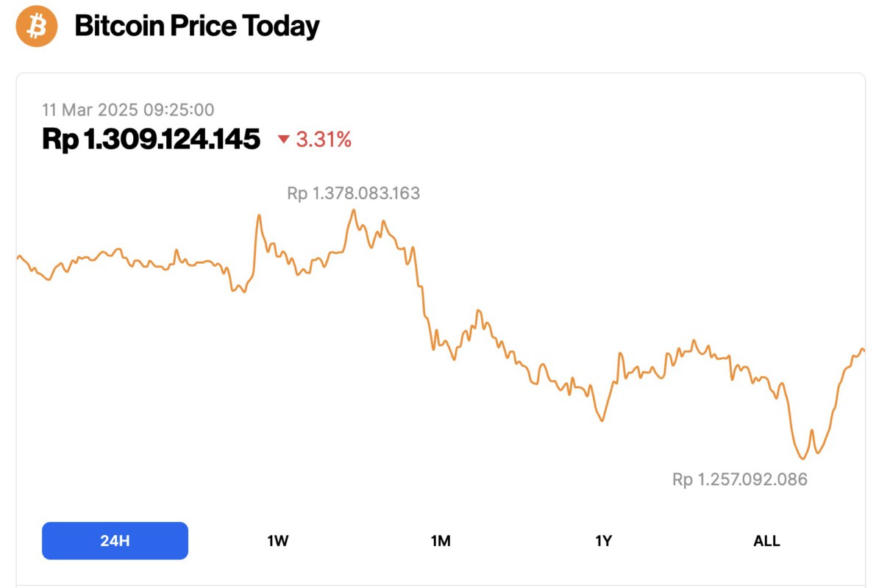Select the 1Y timeframe
Image resolution: width=876 pixels, height=588 pixels.
tap(603, 540)
